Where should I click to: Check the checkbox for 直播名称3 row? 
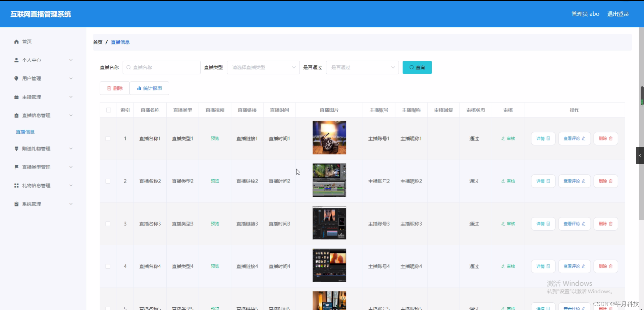108,224
